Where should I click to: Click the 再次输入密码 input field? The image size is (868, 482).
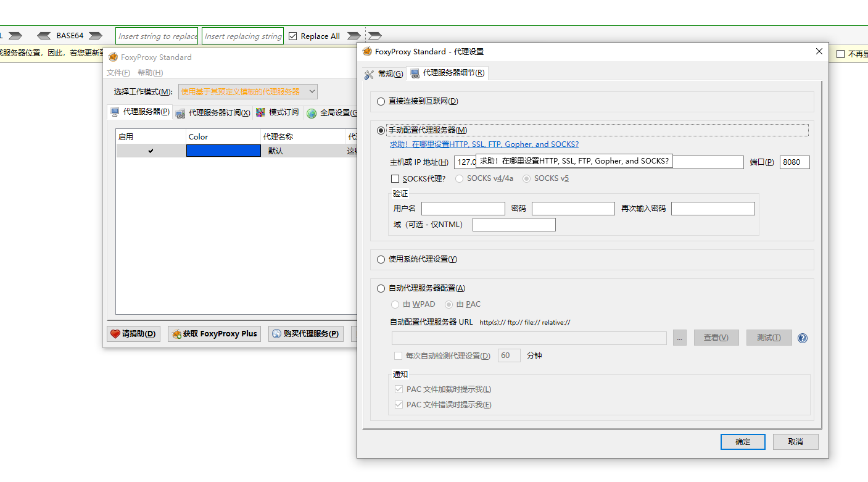click(x=713, y=209)
